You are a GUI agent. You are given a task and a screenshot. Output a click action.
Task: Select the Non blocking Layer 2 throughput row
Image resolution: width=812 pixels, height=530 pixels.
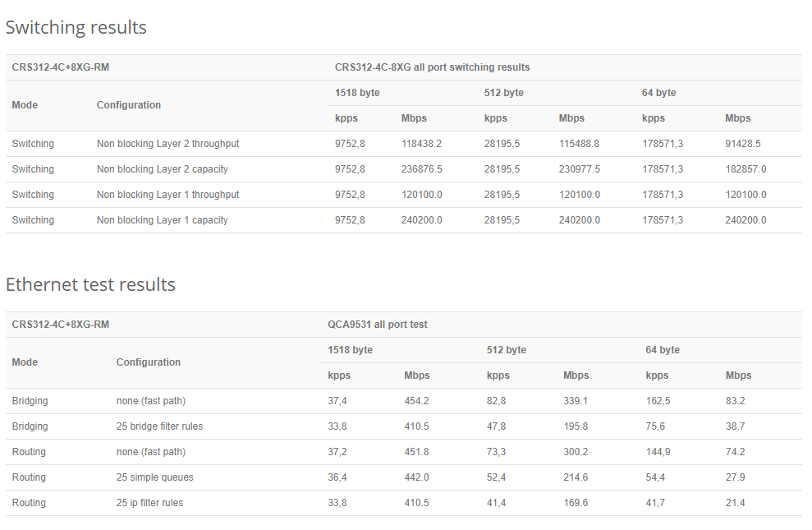167,144
